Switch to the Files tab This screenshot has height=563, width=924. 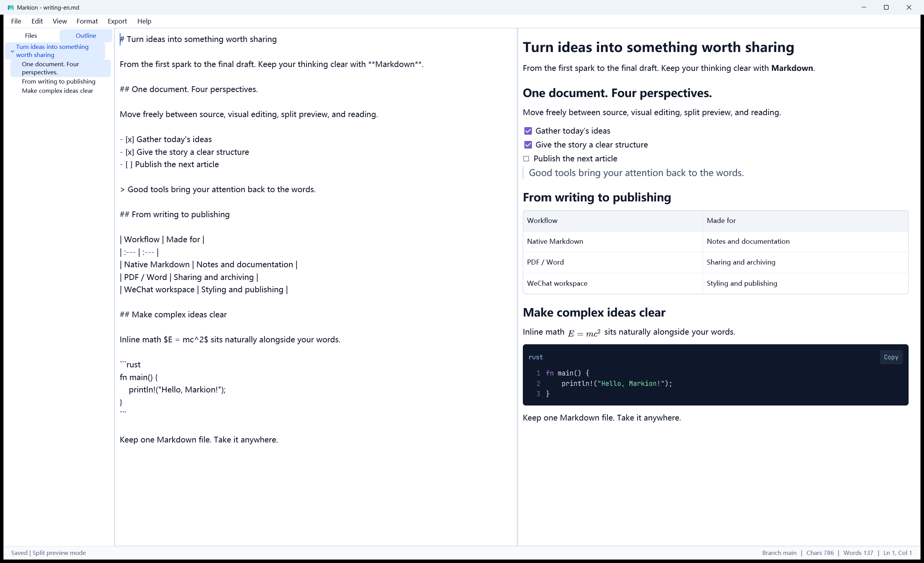pos(31,35)
